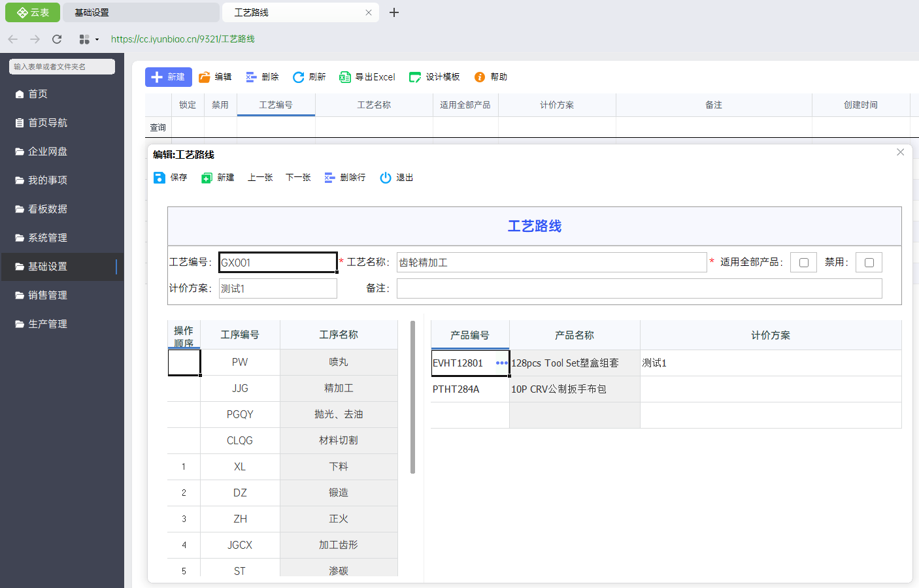Expand 销售管理 folder in sidebar
The image size is (919, 588).
48,295
